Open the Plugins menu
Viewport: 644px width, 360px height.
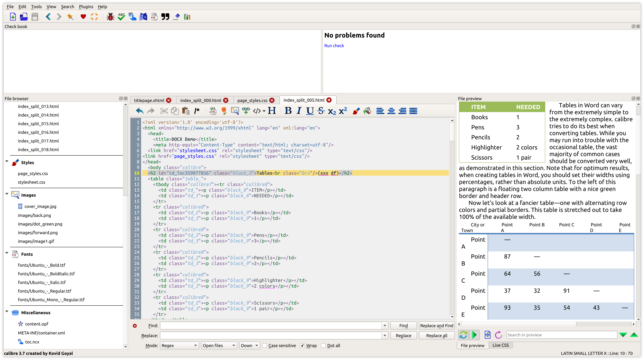[86, 7]
